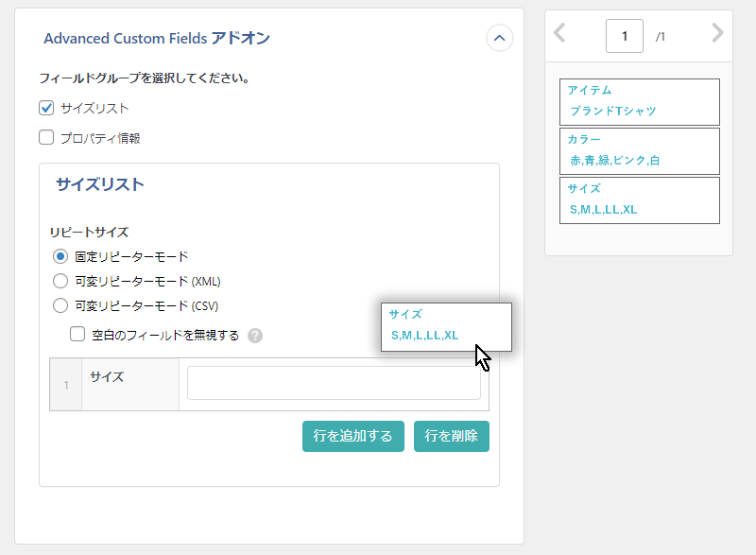
Task: Click the 行を削除 button
Action: click(452, 436)
